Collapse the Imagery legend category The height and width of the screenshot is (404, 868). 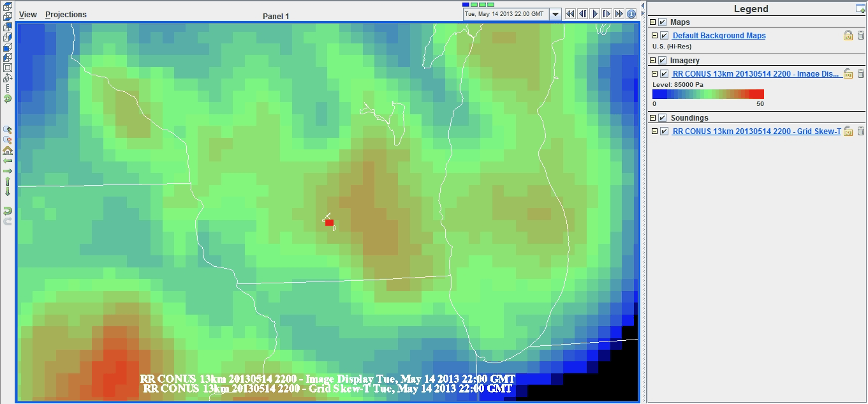652,61
